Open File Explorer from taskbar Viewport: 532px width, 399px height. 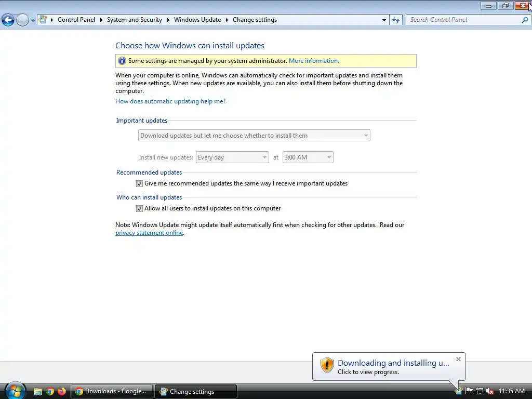click(37, 392)
